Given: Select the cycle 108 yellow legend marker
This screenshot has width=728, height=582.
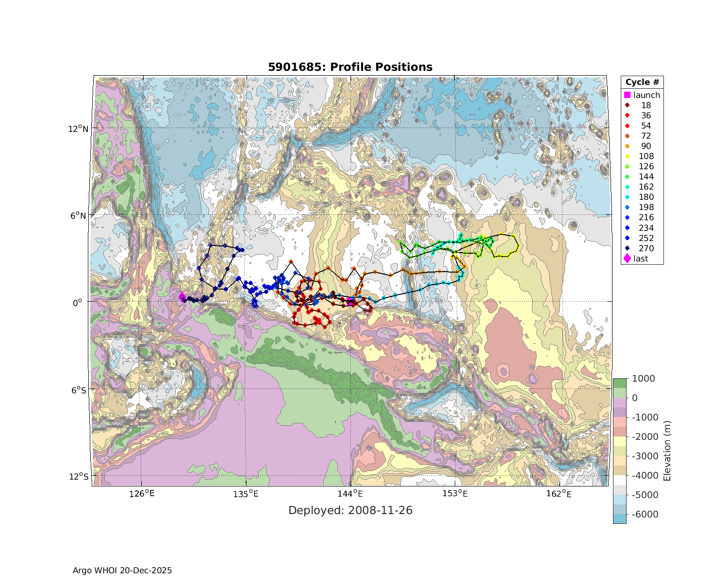Looking at the screenshot, I should coord(627,156).
